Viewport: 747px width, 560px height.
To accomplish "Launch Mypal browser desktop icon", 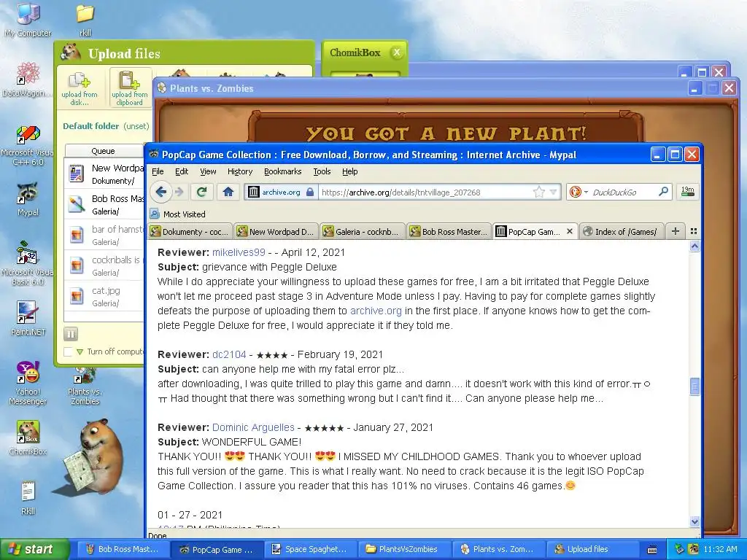I will [28, 199].
